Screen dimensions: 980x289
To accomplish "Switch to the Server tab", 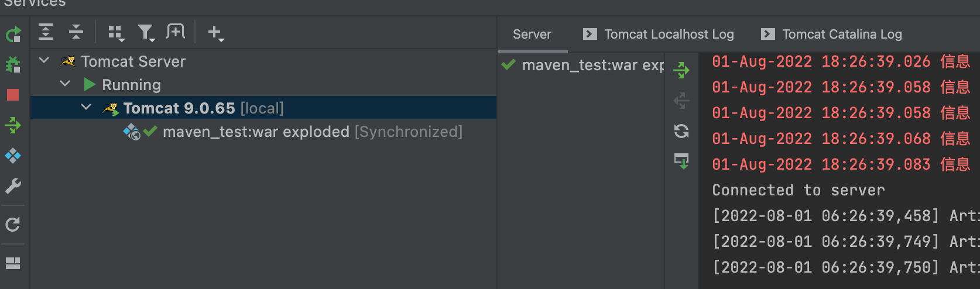I will pyautogui.click(x=532, y=35).
